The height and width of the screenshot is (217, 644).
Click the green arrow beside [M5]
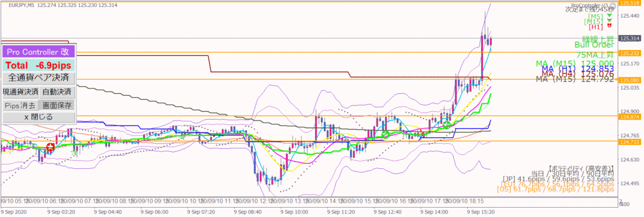pyautogui.click(x=609, y=15)
